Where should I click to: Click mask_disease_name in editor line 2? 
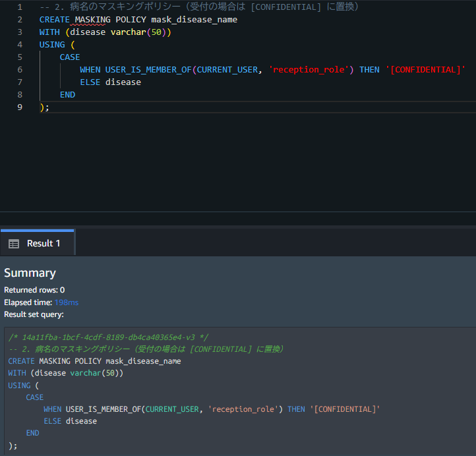pos(194,19)
